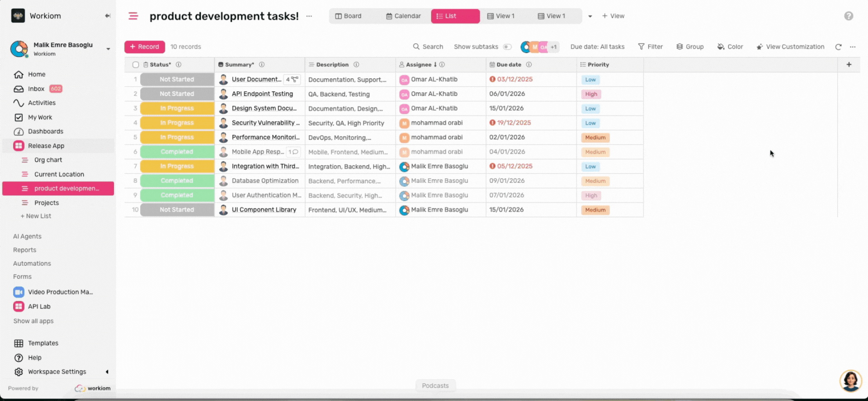Open the Due date: All tasks dropdown
Image resolution: width=868 pixels, height=401 pixels.
point(597,47)
